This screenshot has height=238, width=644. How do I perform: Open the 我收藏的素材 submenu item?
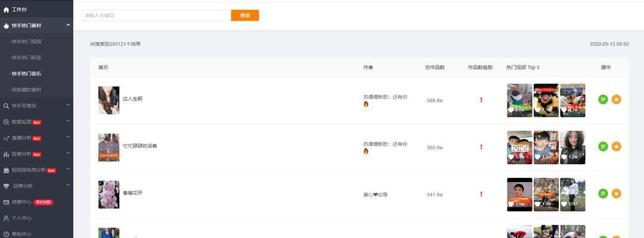[26, 90]
